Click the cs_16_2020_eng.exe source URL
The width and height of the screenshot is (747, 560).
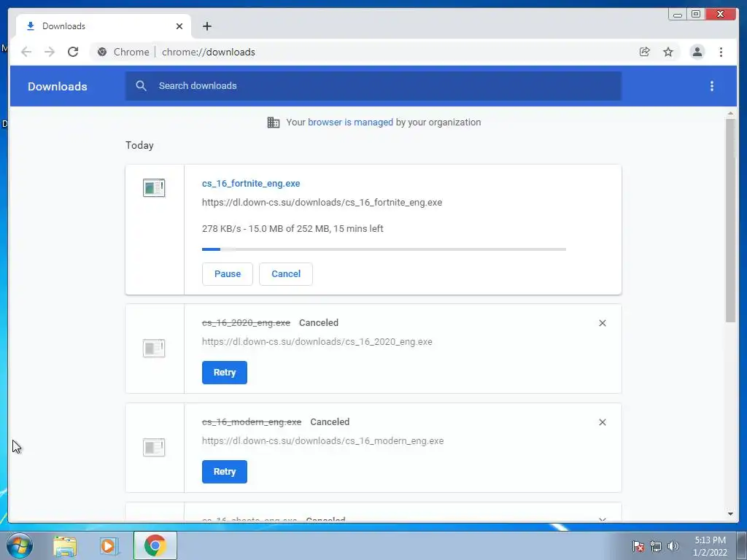point(317,342)
